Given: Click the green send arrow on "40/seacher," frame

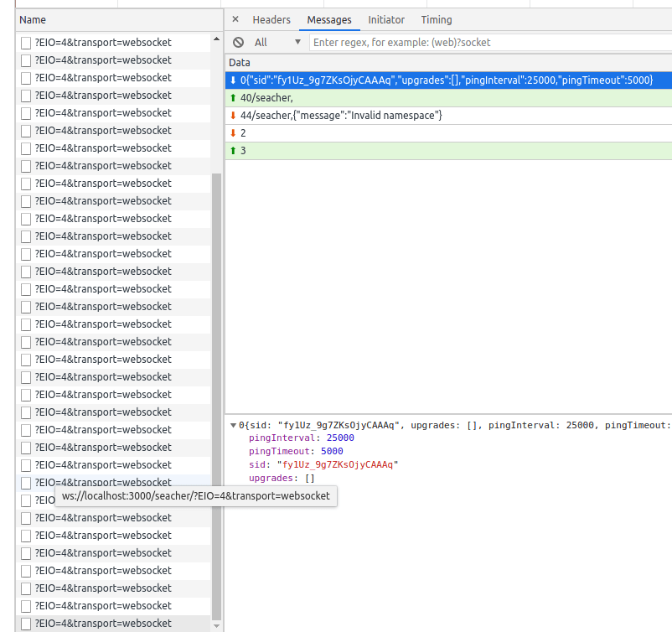Looking at the screenshot, I should click(233, 97).
